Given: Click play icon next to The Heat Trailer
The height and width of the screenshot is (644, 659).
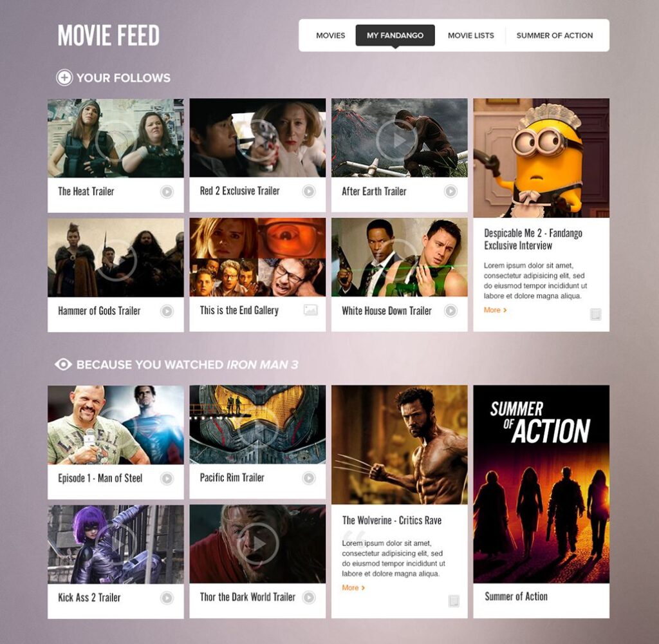Looking at the screenshot, I should click(167, 192).
